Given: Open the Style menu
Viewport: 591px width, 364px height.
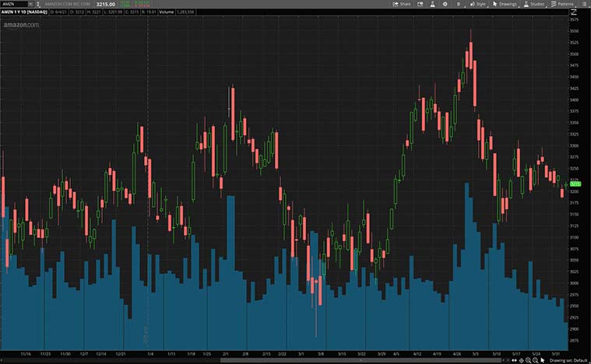Looking at the screenshot, I should tap(478, 4).
